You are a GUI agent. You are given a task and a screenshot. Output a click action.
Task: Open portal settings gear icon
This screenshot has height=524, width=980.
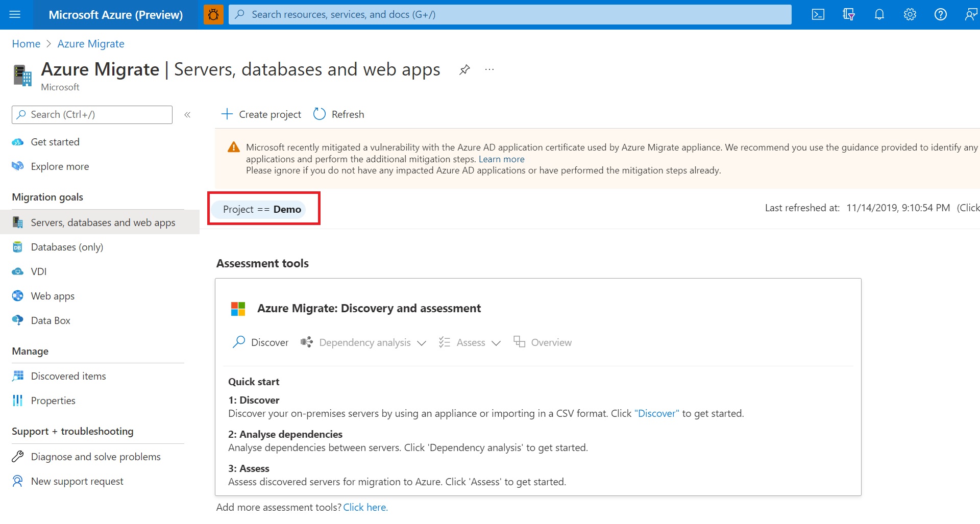click(x=910, y=14)
